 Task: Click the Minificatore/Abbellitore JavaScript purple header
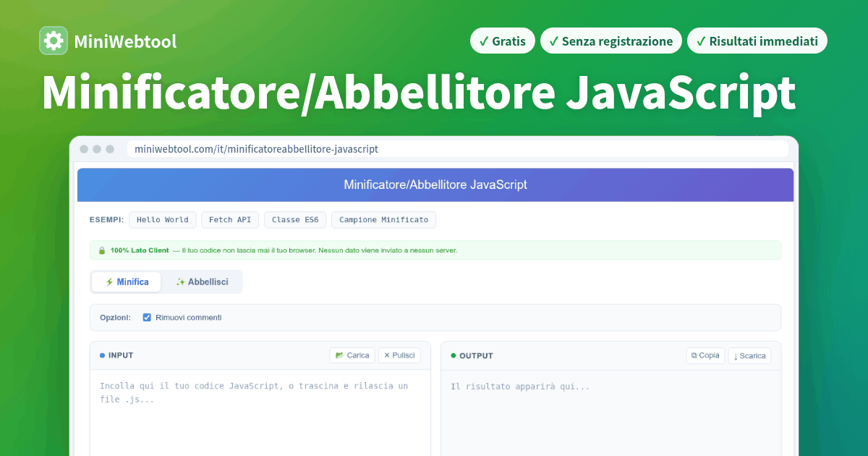(x=435, y=185)
